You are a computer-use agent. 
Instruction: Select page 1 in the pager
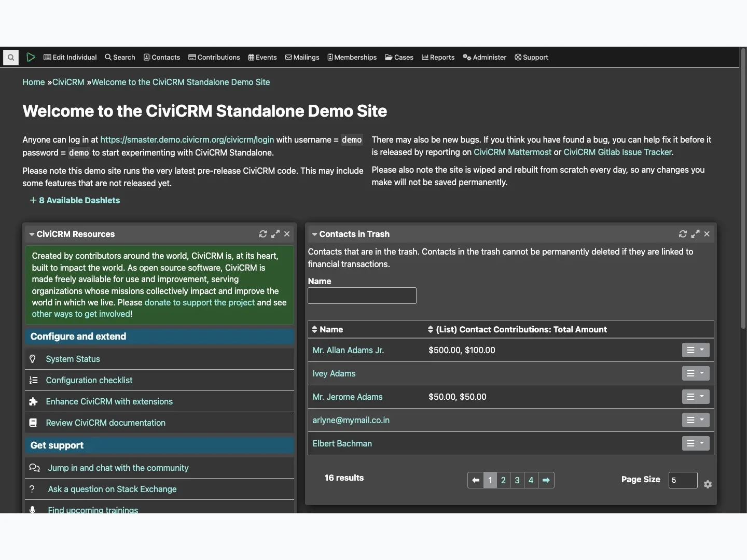coord(490,480)
